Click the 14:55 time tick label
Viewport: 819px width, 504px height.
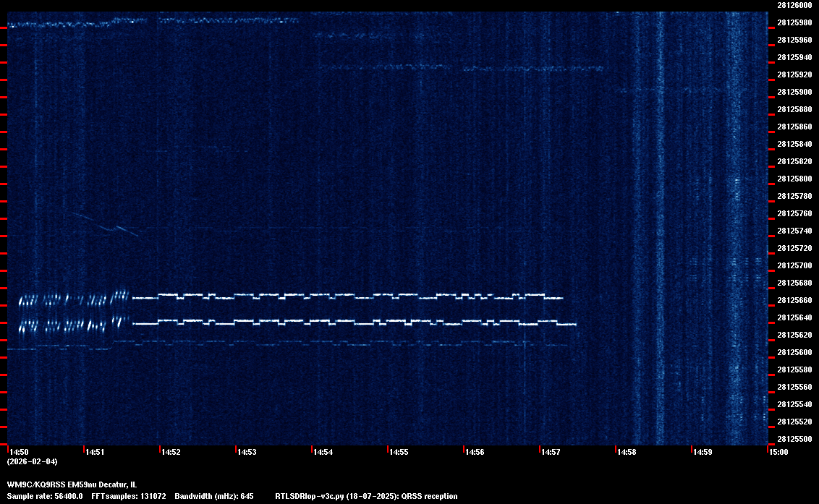(x=399, y=452)
